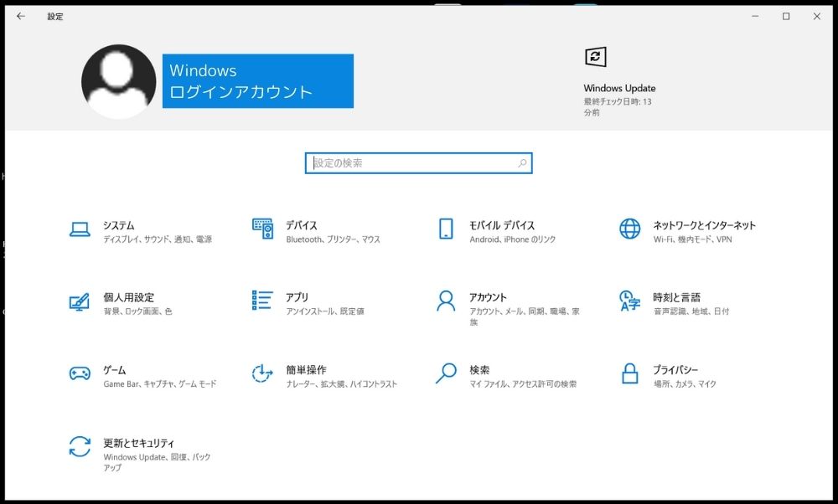Click the アンインストール、既定値 description
The width and height of the screenshot is (838, 504).
point(325,311)
